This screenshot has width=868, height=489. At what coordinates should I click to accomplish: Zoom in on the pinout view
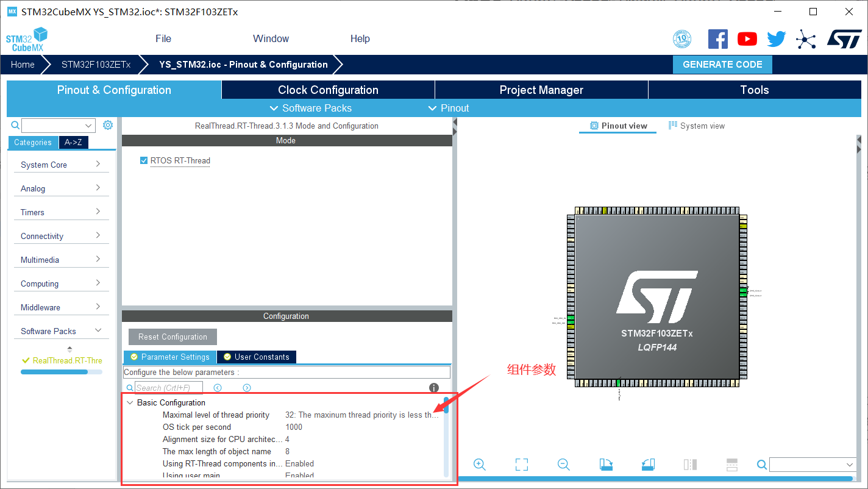[480, 465]
